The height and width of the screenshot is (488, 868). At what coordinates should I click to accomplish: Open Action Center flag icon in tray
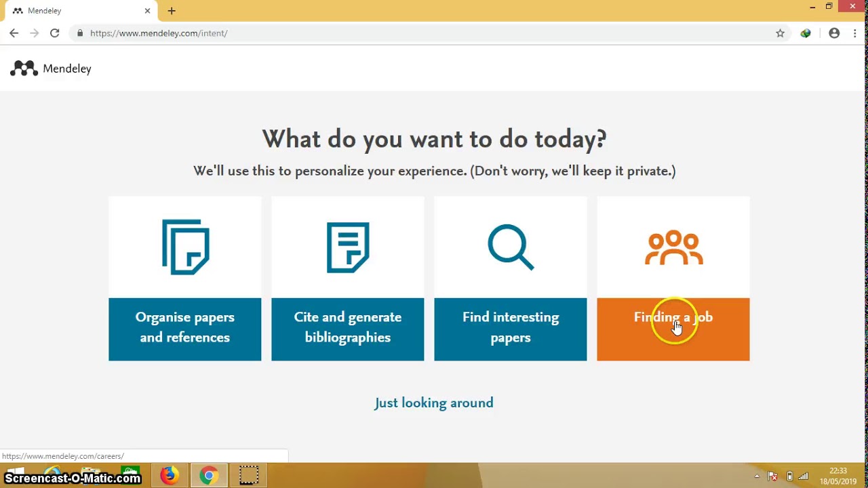tap(773, 476)
